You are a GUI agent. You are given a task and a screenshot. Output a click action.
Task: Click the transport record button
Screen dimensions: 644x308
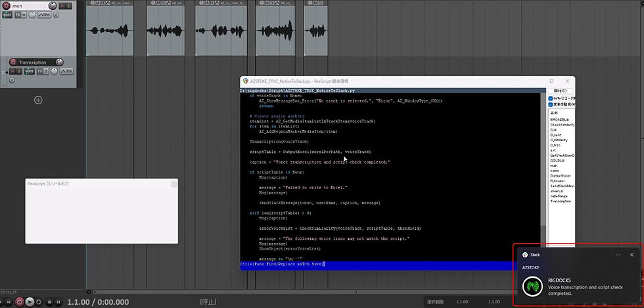(x=19, y=302)
